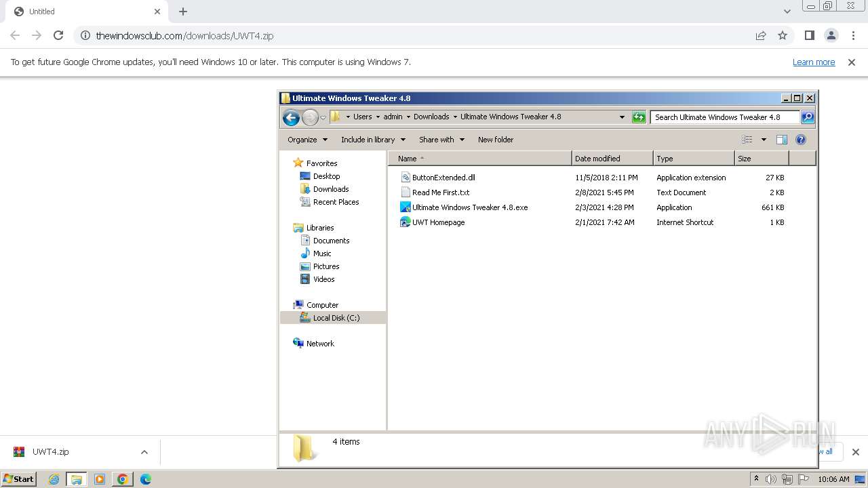
Task: Select ButtonExtended.dll file
Action: (x=443, y=178)
